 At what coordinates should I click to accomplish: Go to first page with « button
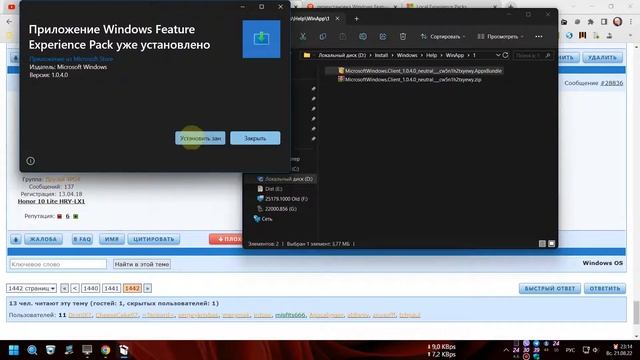click(64, 288)
